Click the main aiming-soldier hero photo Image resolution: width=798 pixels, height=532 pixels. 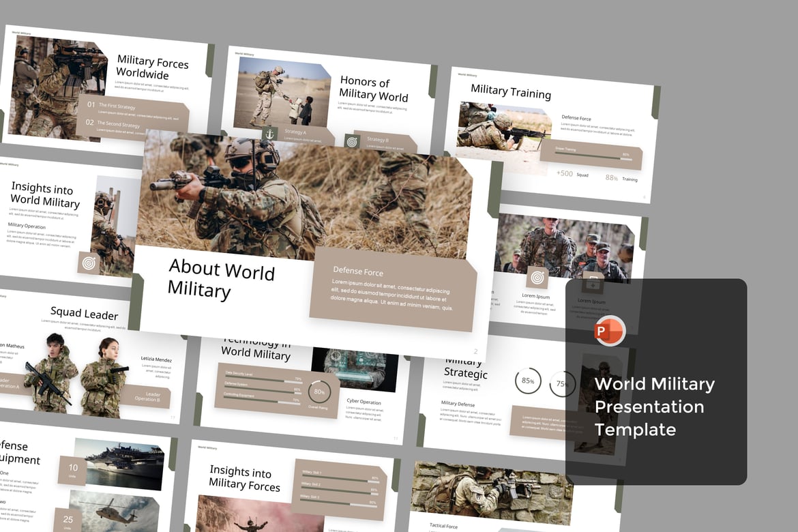coord(306,196)
